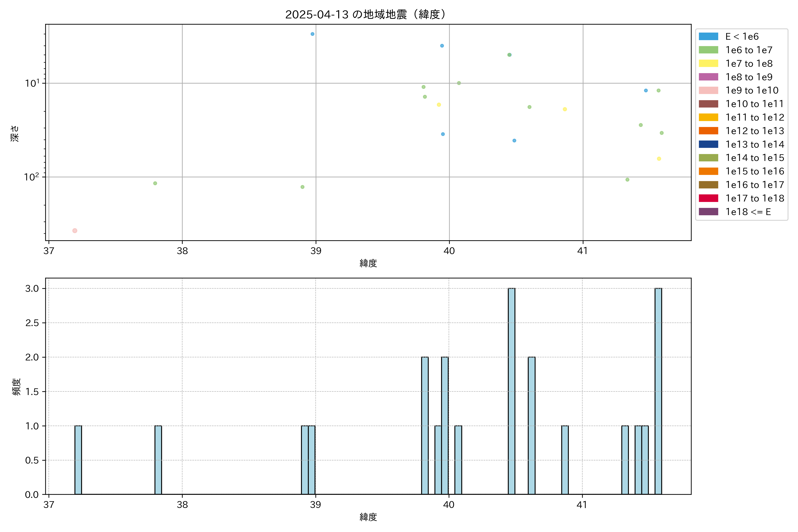798x532 pixels.
Task: Click the pink scatter point near latitude 37.2
Action: [75, 231]
